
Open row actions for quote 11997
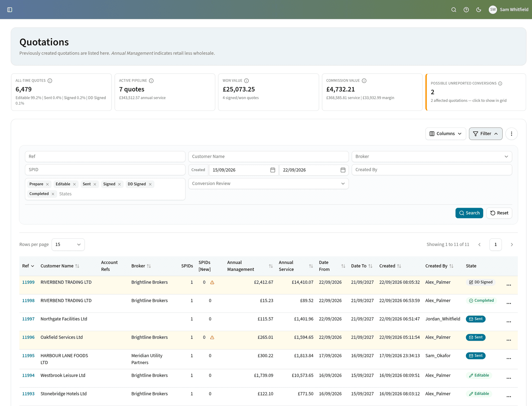click(x=509, y=322)
